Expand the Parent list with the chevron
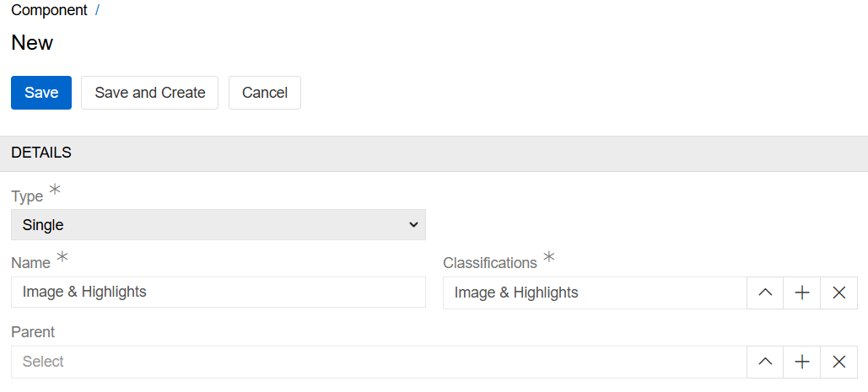The width and height of the screenshot is (868, 392). [765, 362]
